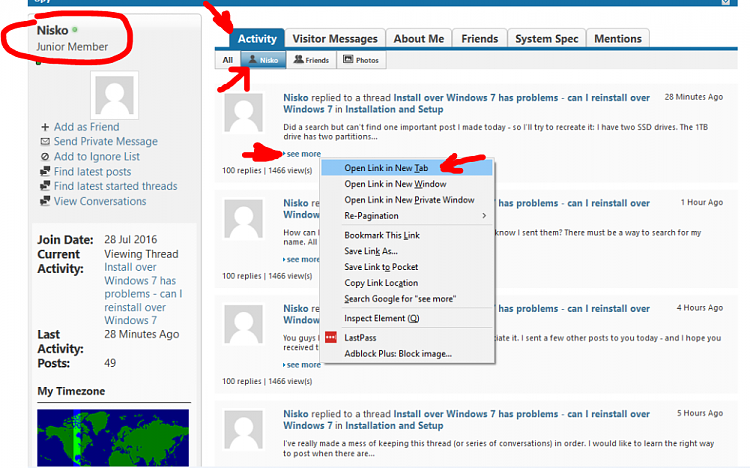Click the LastPass icon in context menu
Image resolution: width=750 pixels, height=468 pixels.
tap(331, 337)
